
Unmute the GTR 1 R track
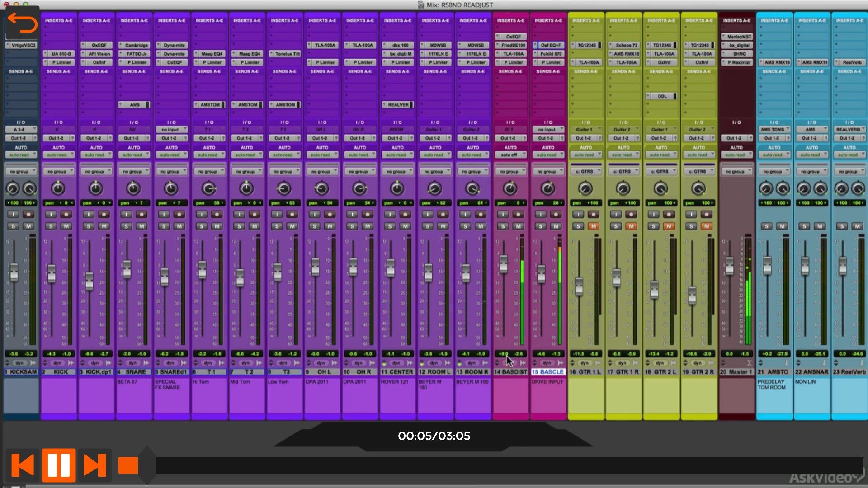click(x=632, y=226)
